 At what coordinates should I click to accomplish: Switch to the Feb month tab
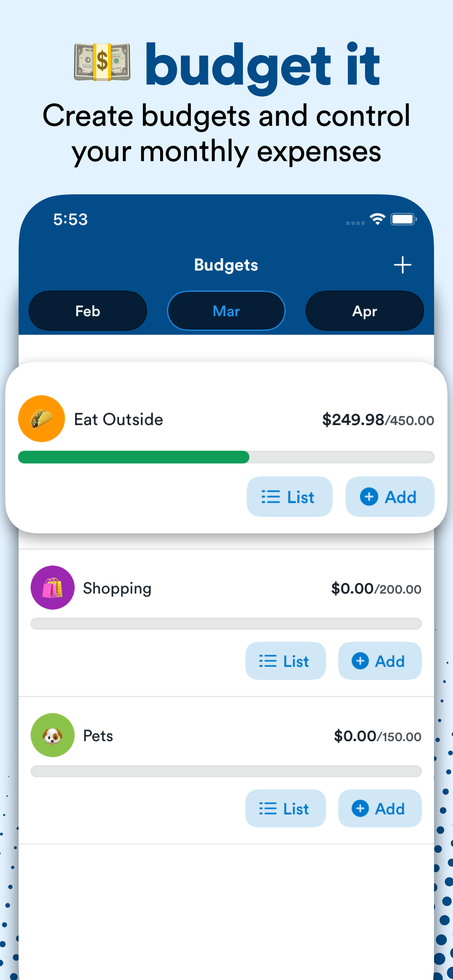tap(88, 311)
